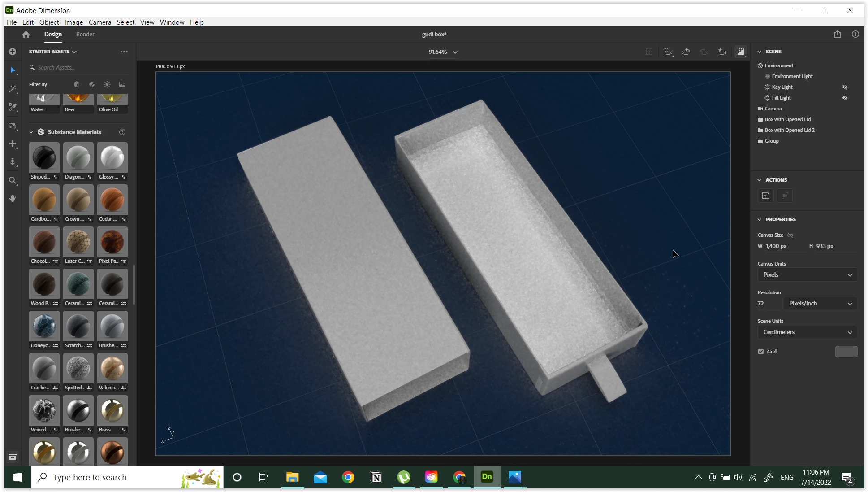Select the Sampler eyedropper tool

point(13,107)
